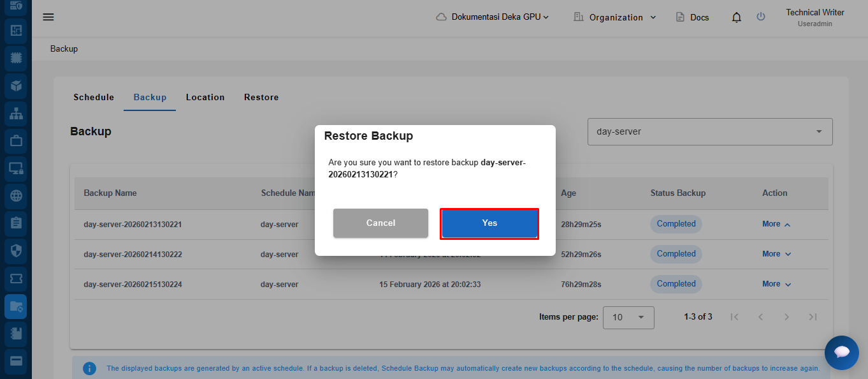Open the items per page dropdown
868x379 pixels.
[x=628, y=317]
